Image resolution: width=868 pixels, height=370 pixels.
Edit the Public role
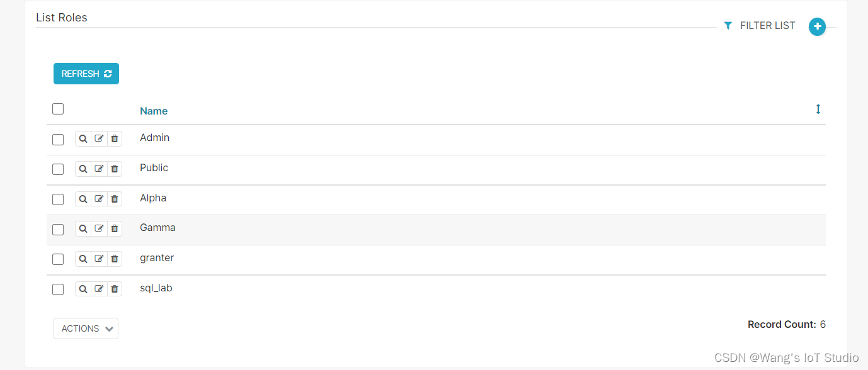tap(98, 169)
